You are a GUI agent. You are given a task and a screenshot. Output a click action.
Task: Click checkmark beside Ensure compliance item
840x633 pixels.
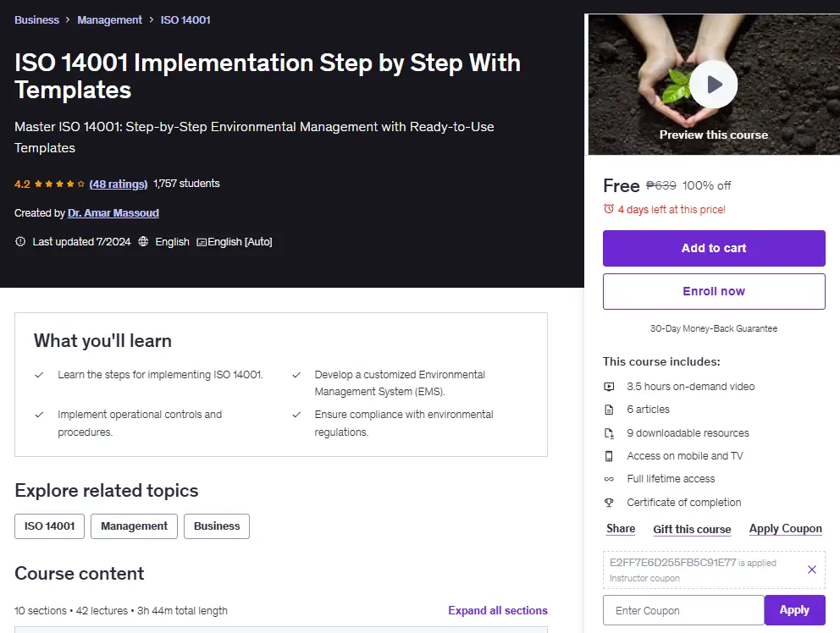(296, 415)
